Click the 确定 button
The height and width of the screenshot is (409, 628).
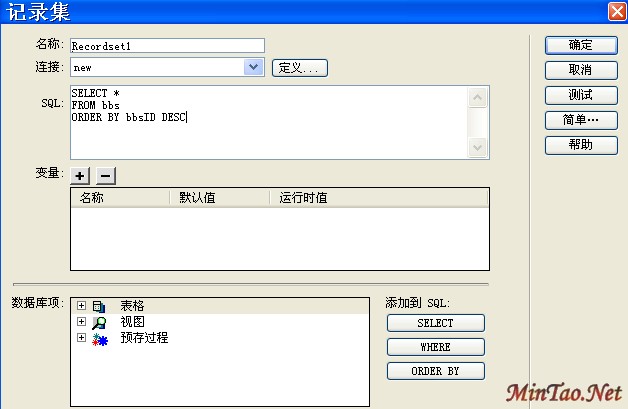tap(580, 45)
